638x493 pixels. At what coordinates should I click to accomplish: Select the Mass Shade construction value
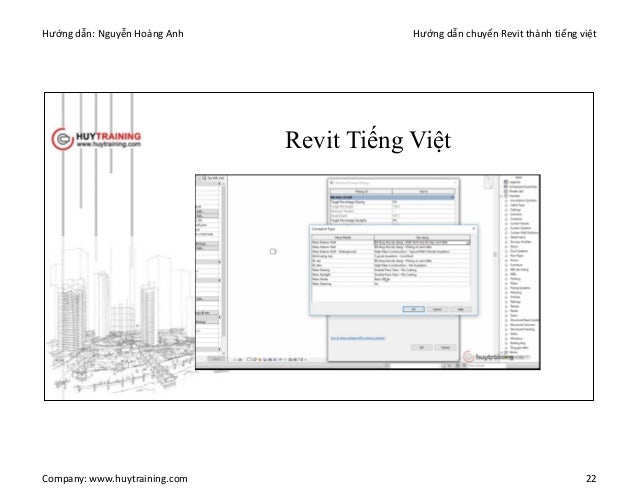click(422, 279)
